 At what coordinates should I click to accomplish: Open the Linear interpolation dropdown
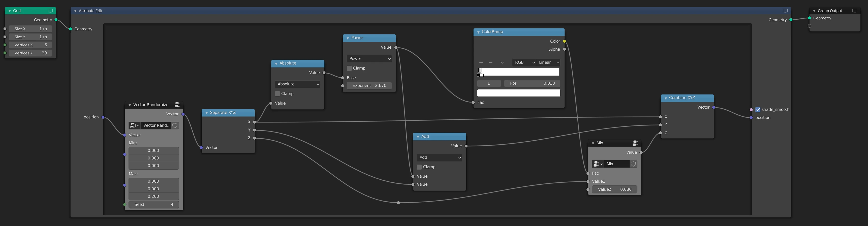(x=549, y=62)
